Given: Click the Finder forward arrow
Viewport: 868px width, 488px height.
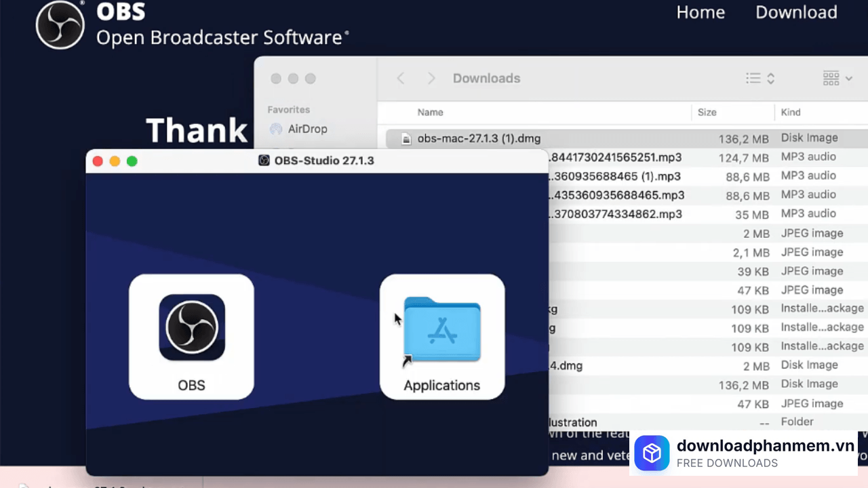Looking at the screenshot, I should [x=431, y=79].
